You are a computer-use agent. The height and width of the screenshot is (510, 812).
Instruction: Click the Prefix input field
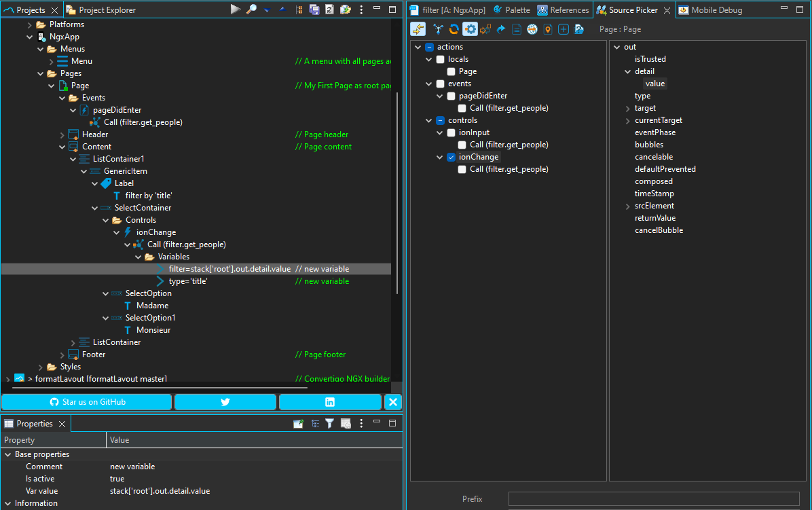(653, 499)
